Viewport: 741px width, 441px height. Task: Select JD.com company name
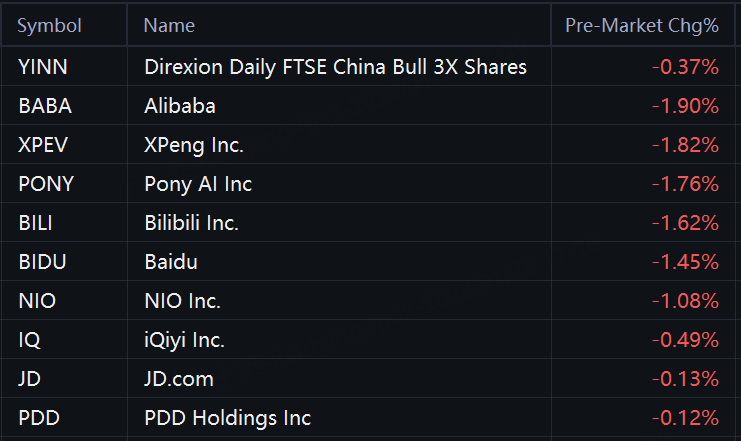coord(179,379)
